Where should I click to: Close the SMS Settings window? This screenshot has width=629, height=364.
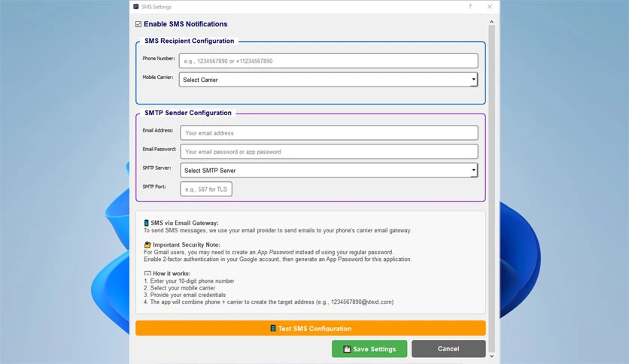point(489,7)
